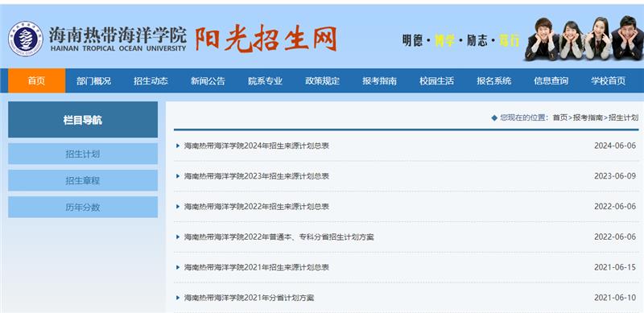Select 招生计划 in the sidebar
The width and height of the screenshot is (644, 313).
coord(83,154)
